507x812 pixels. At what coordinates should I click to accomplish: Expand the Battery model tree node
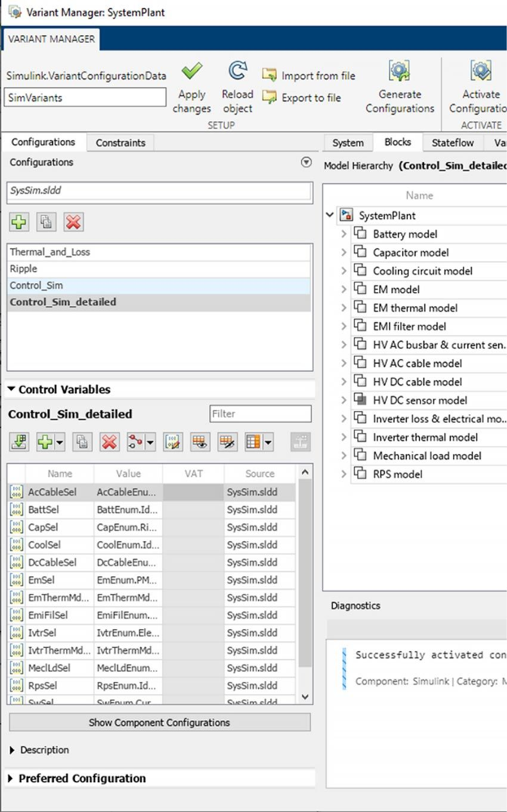point(344,234)
